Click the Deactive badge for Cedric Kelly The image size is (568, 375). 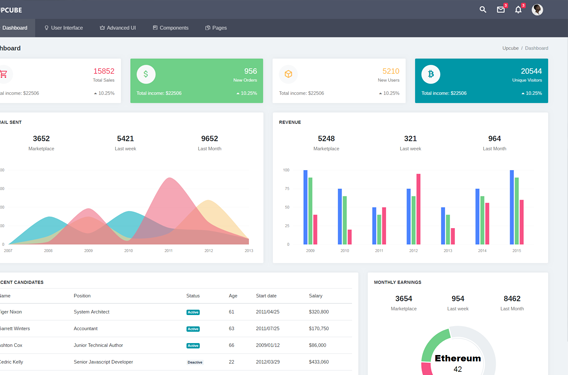[x=195, y=362]
